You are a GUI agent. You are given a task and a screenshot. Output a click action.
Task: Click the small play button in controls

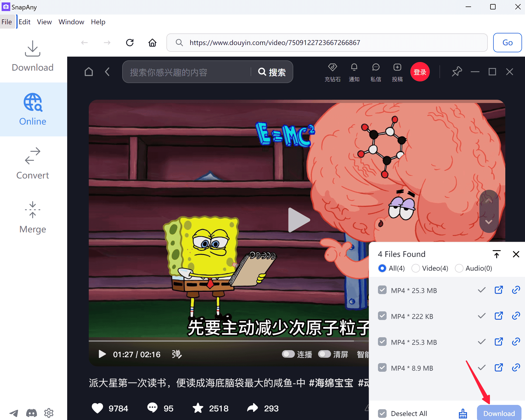(x=102, y=354)
